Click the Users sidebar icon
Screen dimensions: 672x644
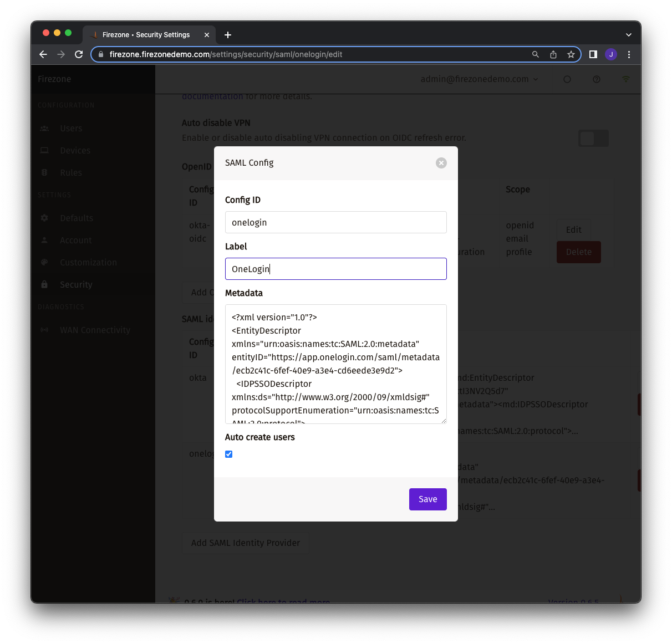[x=44, y=129]
